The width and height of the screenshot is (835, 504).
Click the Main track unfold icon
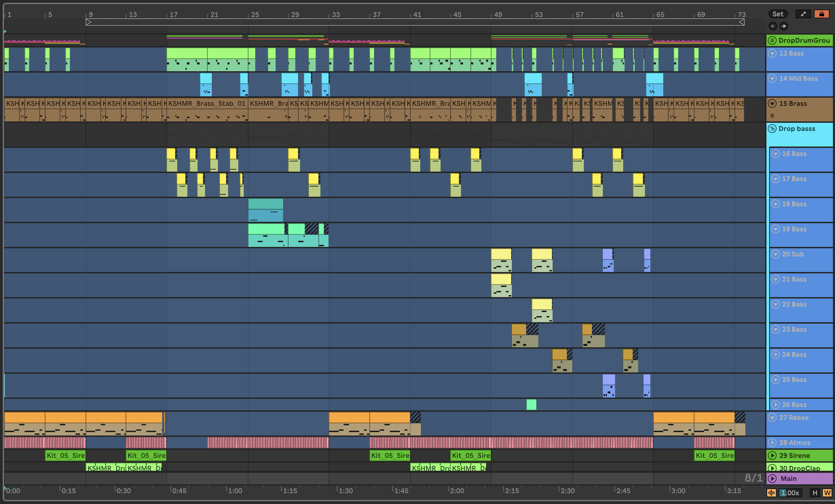pos(772,479)
